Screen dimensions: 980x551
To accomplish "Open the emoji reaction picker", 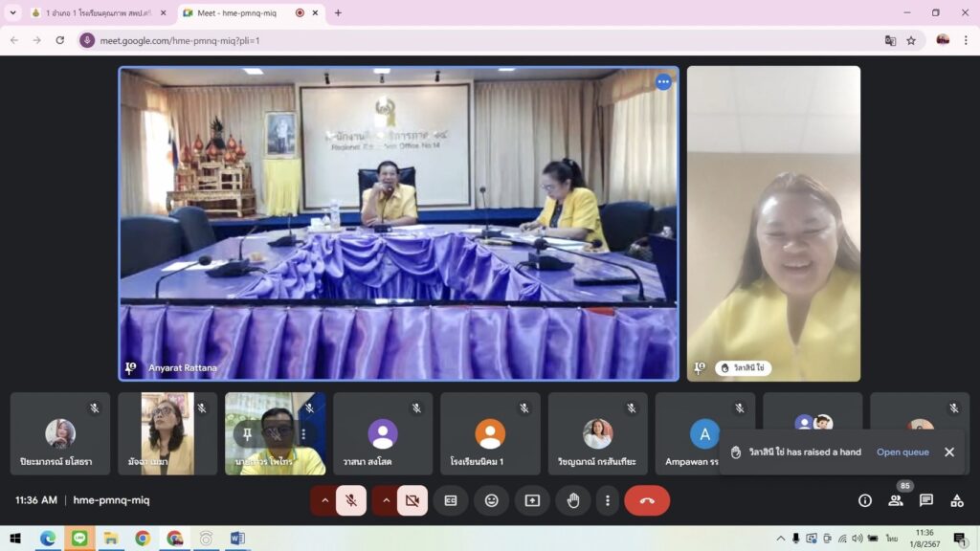I will (x=491, y=500).
